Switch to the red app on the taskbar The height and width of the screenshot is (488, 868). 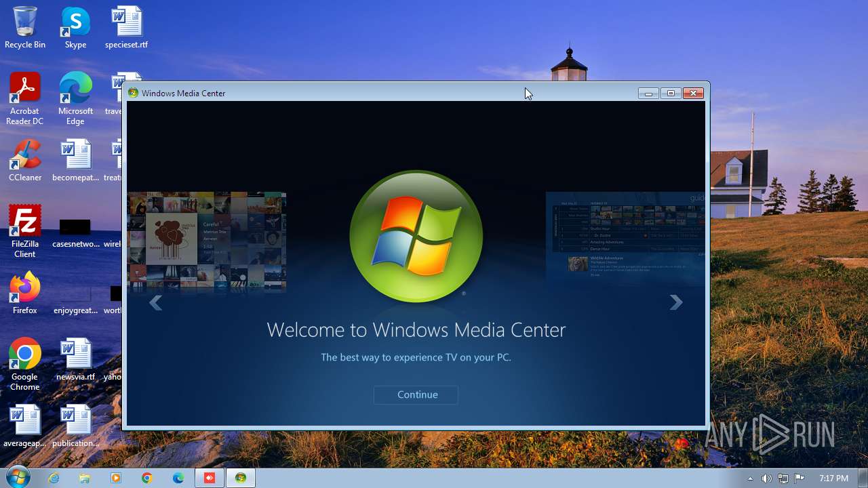(210, 478)
